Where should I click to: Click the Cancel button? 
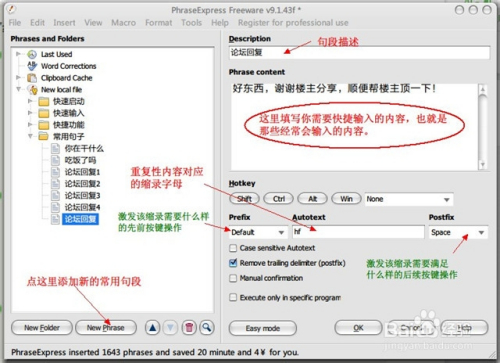tap(412, 328)
